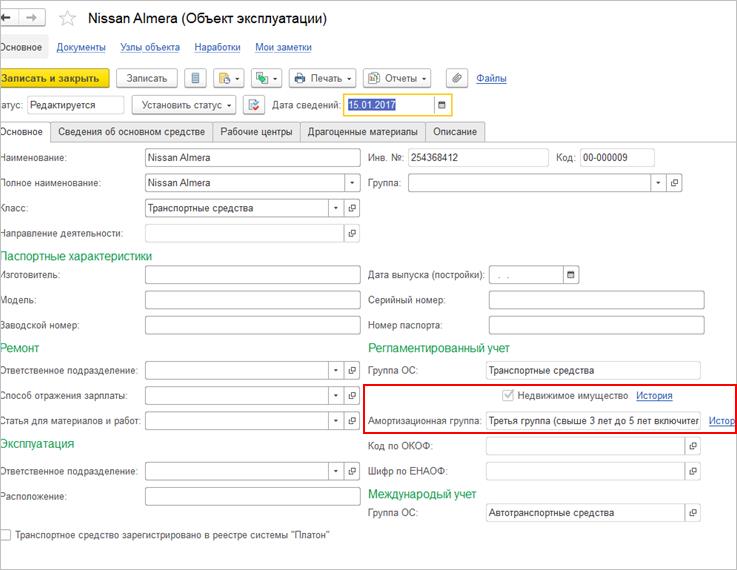Click into the Наименование input field
This screenshot has height=570, width=737.
click(x=252, y=157)
